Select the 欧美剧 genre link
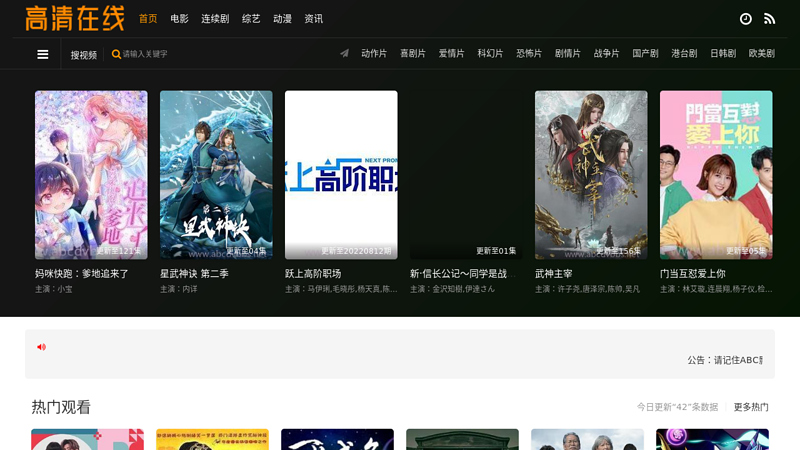800x450 pixels. tap(762, 54)
